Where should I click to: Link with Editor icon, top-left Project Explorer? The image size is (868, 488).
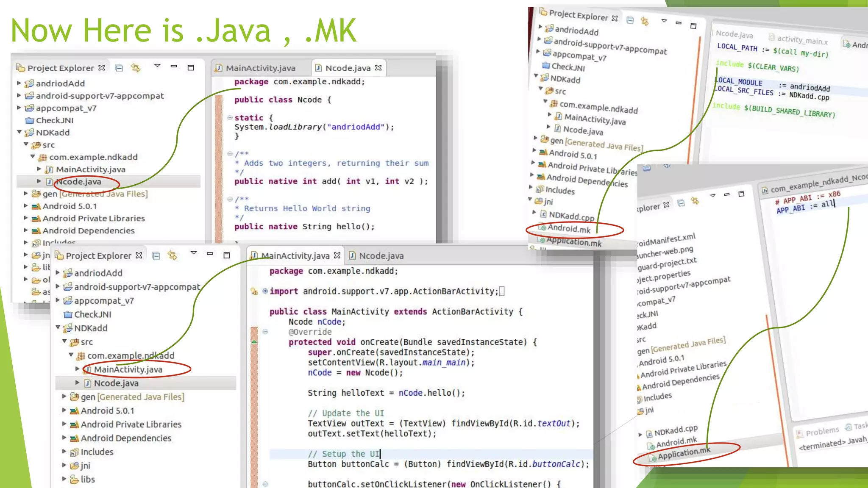[x=136, y=67]
